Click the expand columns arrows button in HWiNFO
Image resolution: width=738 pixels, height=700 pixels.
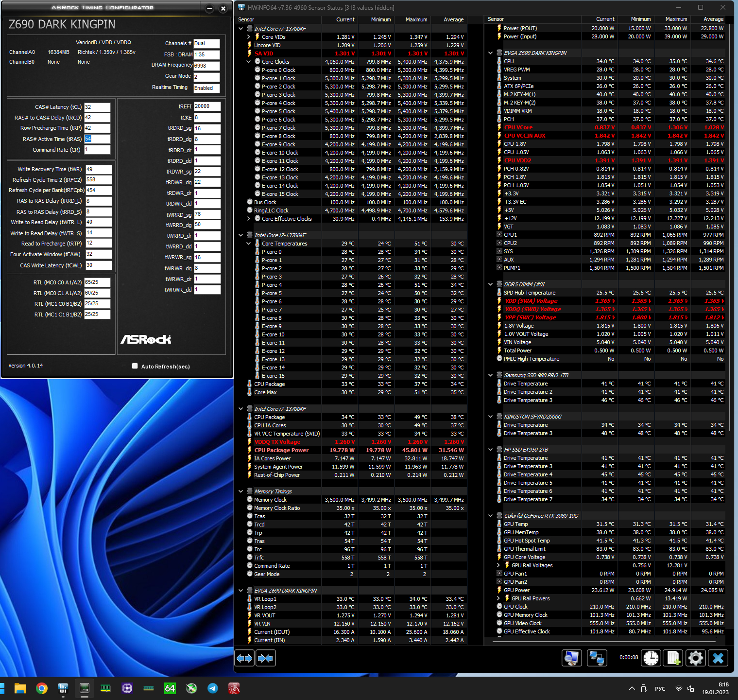tap(244, 658)
